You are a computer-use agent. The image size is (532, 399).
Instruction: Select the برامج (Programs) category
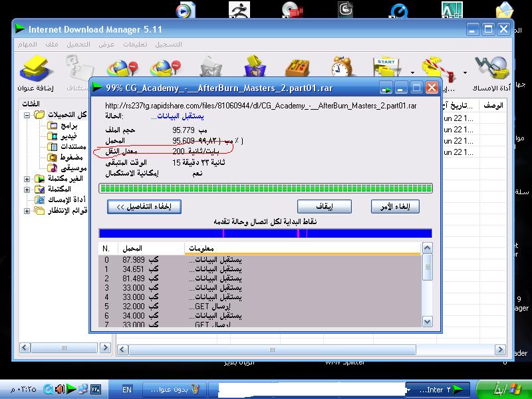(x=63, y=126)
